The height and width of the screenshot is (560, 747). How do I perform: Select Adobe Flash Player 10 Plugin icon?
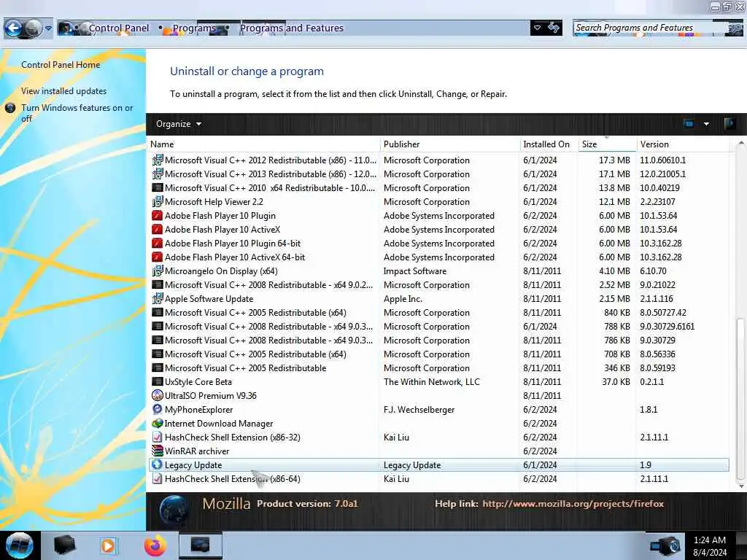click(158, 215)
